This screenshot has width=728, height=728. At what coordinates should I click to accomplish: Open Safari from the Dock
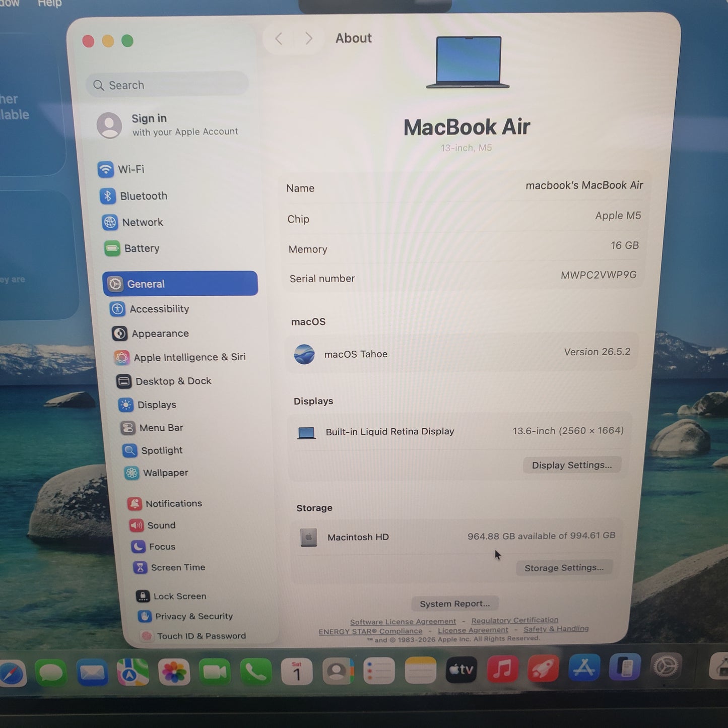pos(11,673)
